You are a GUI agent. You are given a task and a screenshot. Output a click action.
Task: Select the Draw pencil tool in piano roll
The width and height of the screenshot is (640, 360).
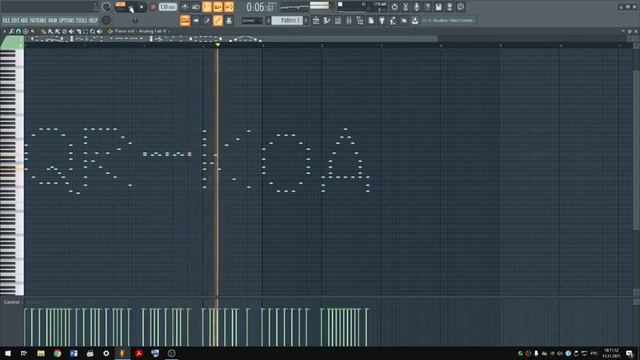tap(43, 31)
